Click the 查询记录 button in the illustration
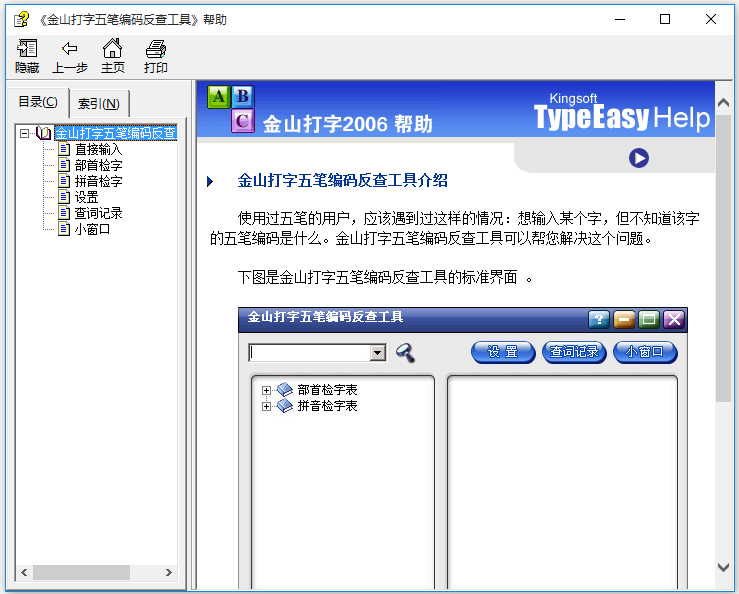 (574, 352)
